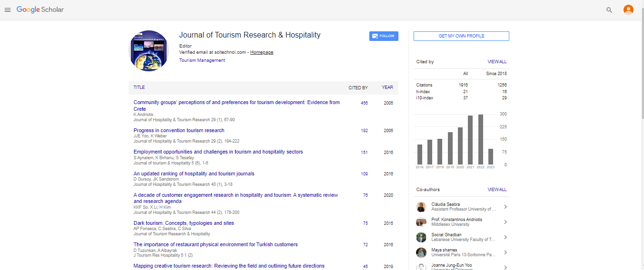View all citations link
Viewport: 644px width, 270px height.
(497, 62)
